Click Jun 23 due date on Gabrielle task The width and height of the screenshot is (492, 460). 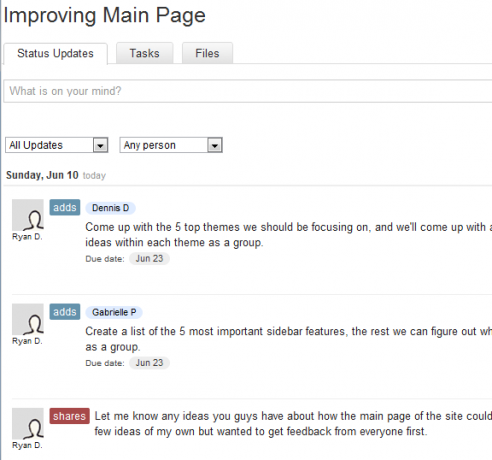(149, 363)
